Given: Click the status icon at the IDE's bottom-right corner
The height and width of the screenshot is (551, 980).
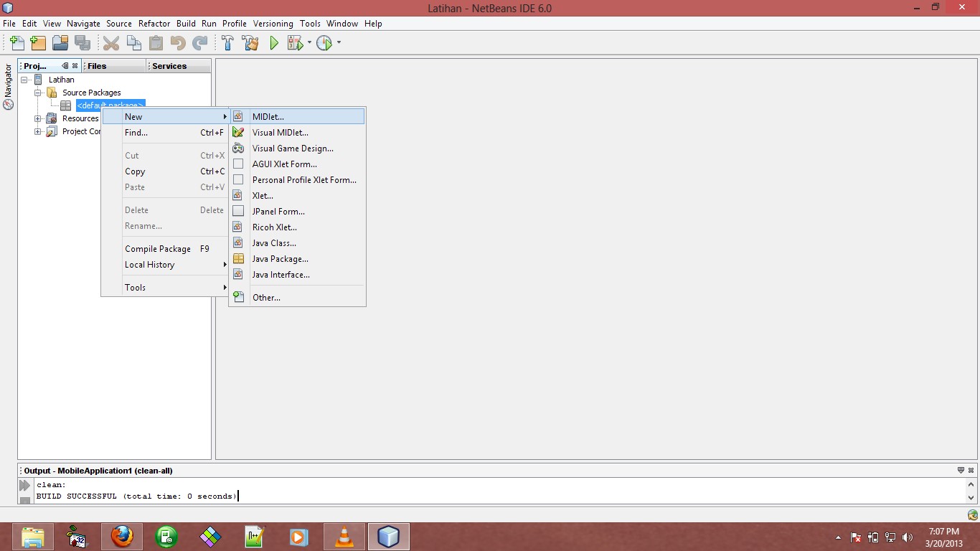Looking at the screenshot, I should [972, 514].
